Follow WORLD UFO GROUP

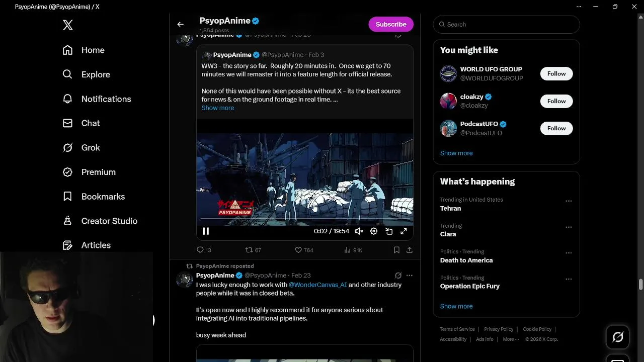tap(556, 73)
